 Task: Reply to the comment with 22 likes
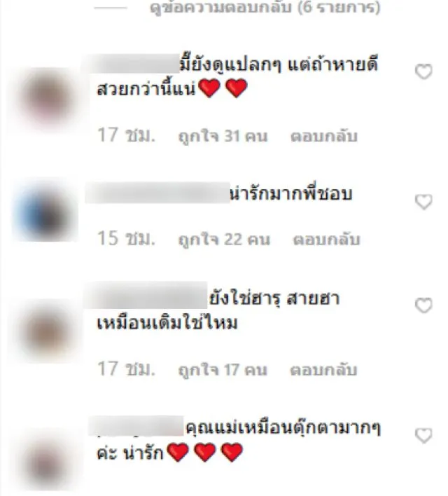tap(326, 240)
